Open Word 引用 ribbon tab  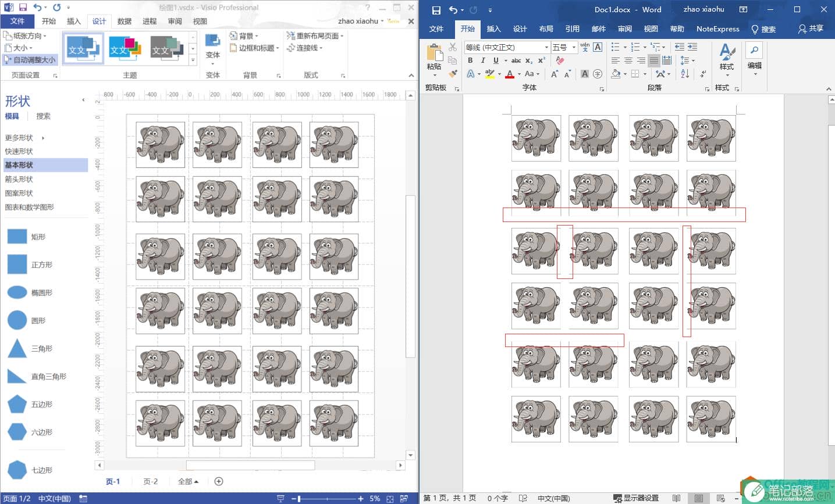[x=573, y=28]
